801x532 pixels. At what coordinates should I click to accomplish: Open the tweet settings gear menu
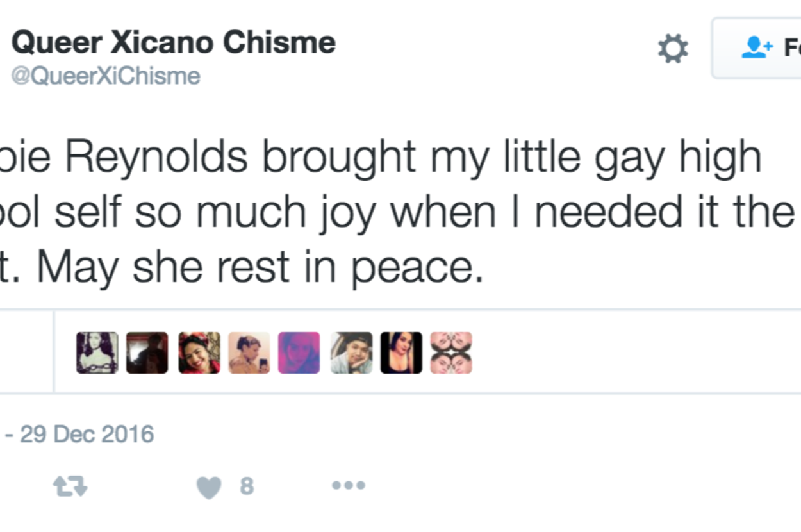click(673, 49)
